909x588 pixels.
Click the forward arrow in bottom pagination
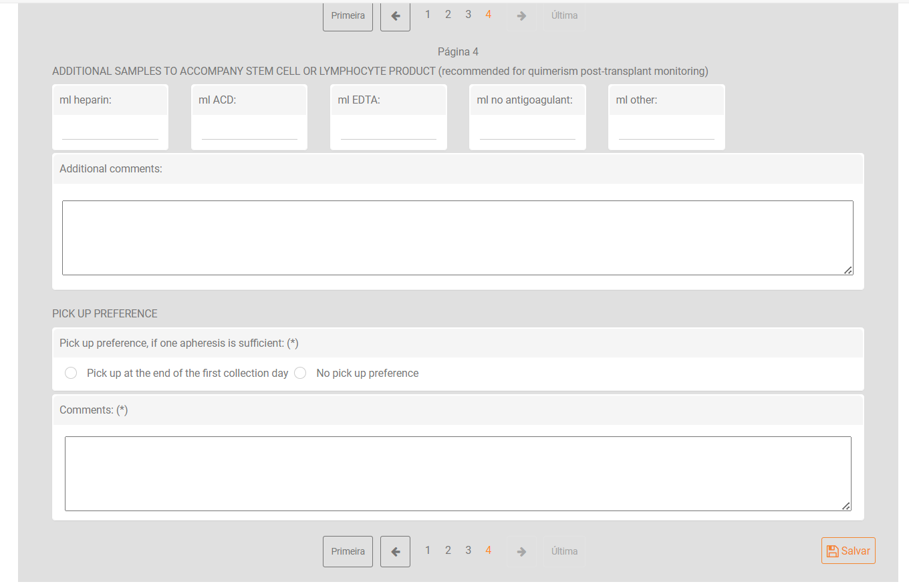pos(521,552)
